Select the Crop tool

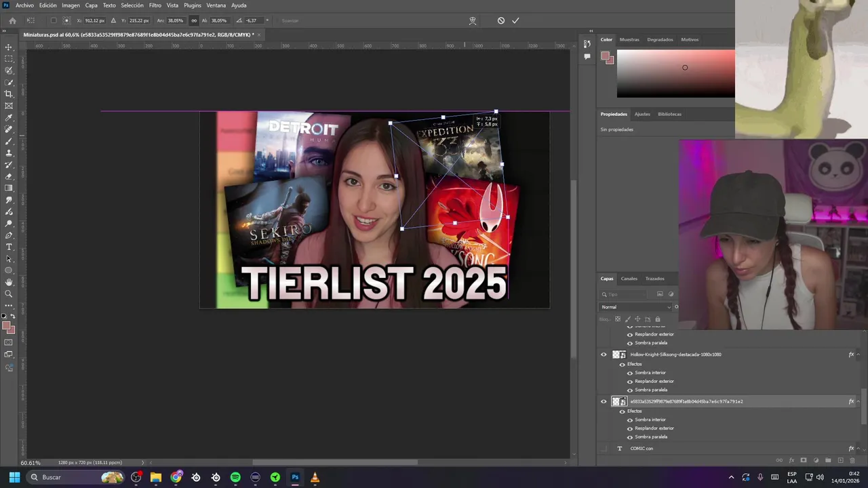9,94
